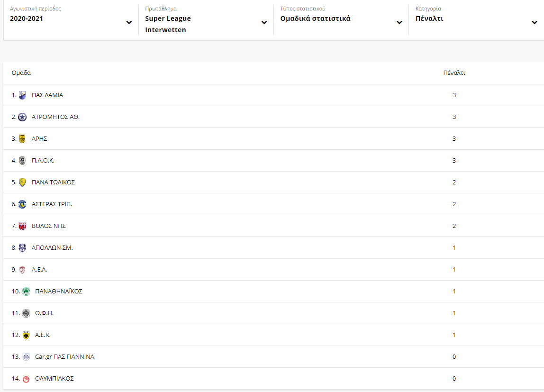This screenshot has height=392, width=544.
Task: Open team ΠΑΝΑΙΤΩΛΙΚΟΣ
Action: (53, 182)
